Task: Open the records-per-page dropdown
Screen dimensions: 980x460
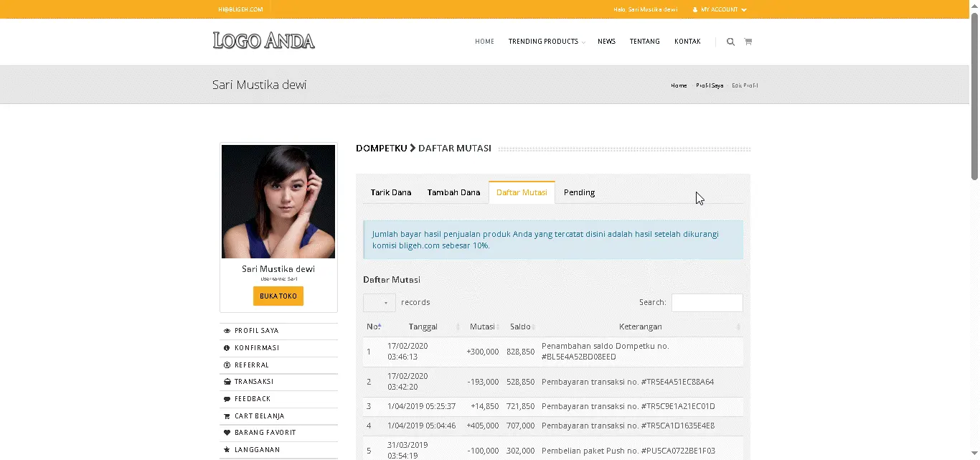Action: 379,303
